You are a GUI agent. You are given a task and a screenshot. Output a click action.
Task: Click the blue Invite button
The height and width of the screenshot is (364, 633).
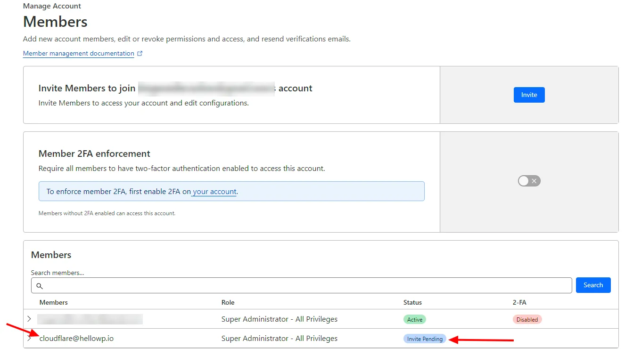pyautogui.click(x=529, y=95)
